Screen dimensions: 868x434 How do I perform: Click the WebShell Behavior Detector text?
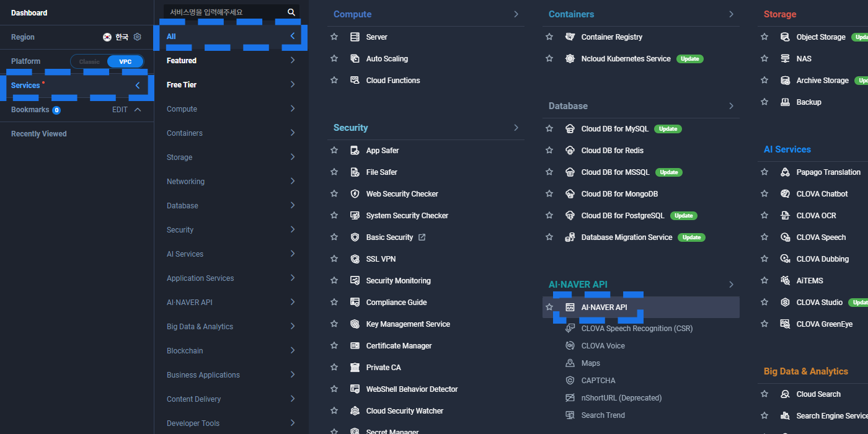pyautogui.click(x=412, y=389)
